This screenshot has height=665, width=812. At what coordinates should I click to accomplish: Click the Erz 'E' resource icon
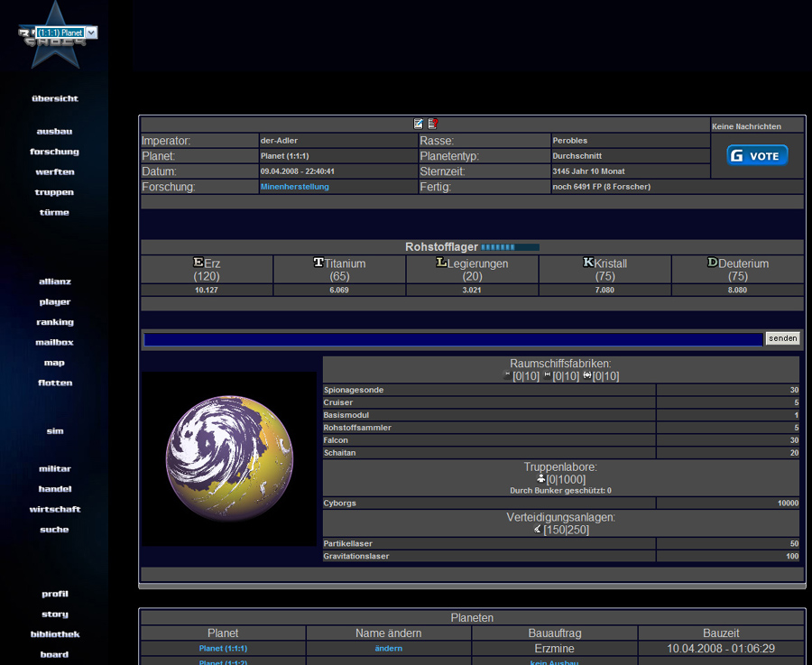[x=198, y=263]
